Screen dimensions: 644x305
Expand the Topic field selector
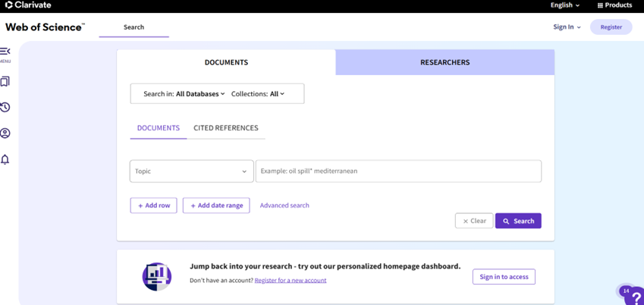[x=191, y=171]
